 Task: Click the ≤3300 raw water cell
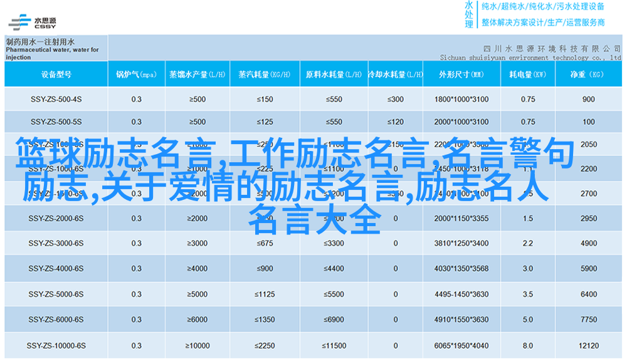[334, 243]
